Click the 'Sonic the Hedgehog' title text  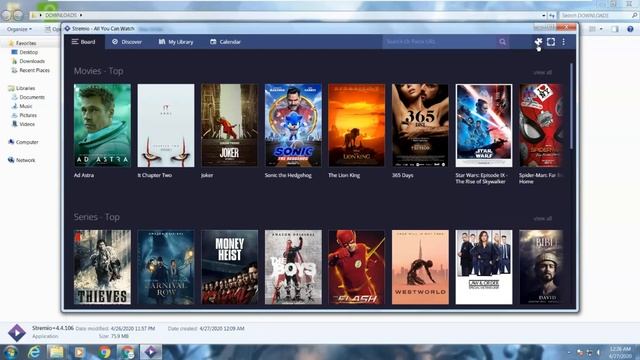click(288, 175)
